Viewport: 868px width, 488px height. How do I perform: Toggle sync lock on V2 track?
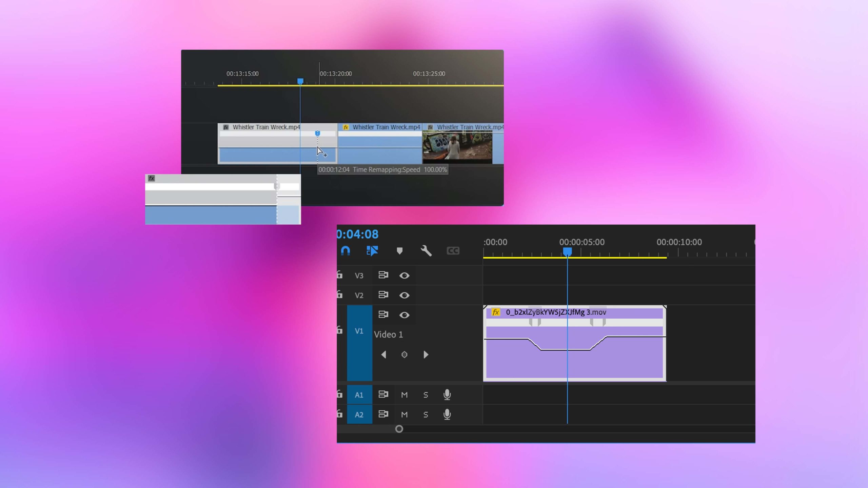pyautogui.click(x=383, y=294)
